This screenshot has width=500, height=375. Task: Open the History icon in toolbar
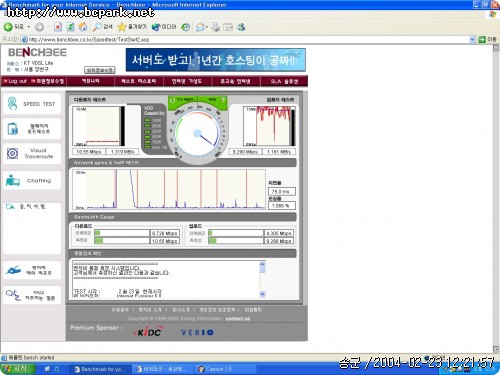click(x=186, y=27)
